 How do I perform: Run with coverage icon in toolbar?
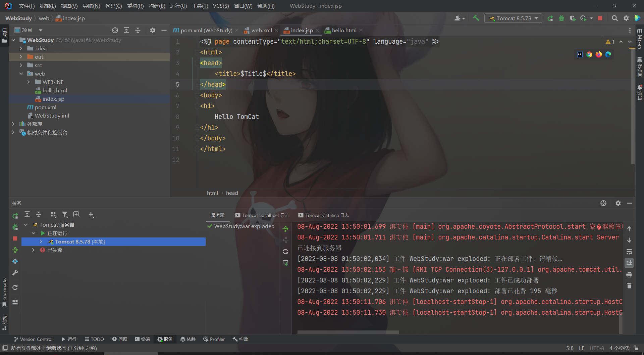pyautogui.click(x=573, y=18)
